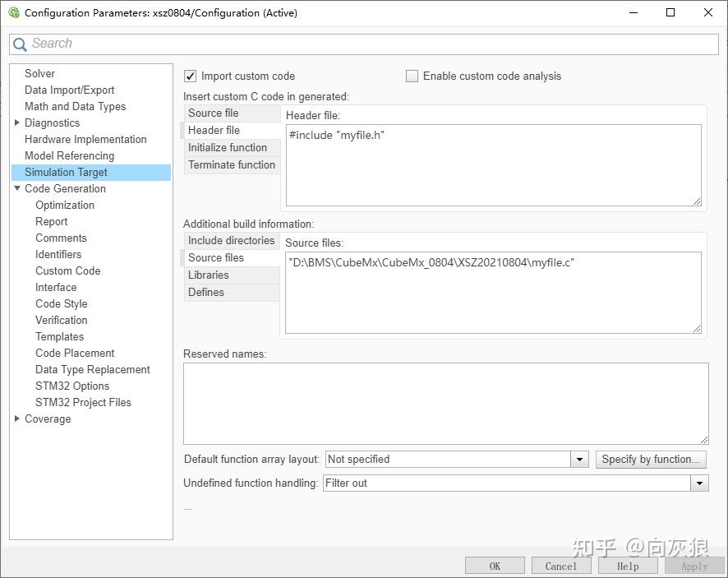
Task: Open the Solver settings page
Action: click(39, 73)
